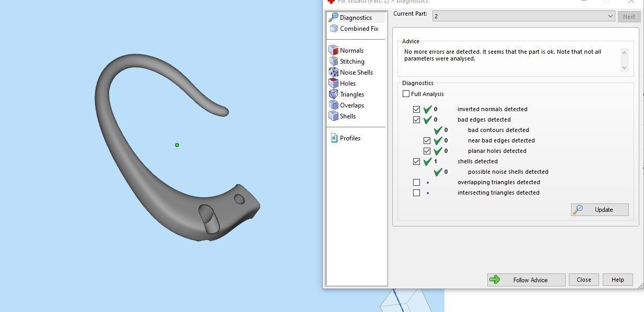Open the Diagnostics page in the sidebar
Screen dimensions: 644x312
[x=356, y=18]
